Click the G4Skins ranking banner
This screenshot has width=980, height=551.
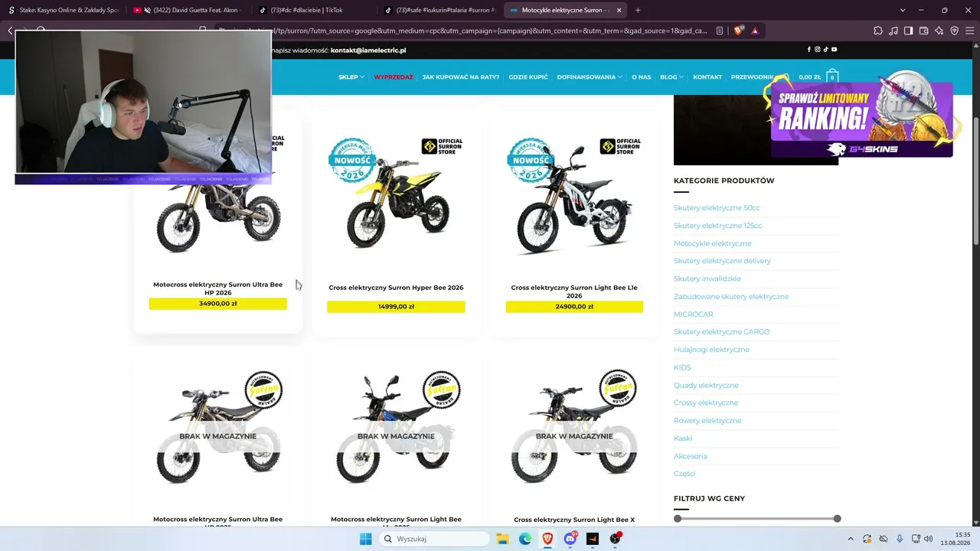point(861,117)
